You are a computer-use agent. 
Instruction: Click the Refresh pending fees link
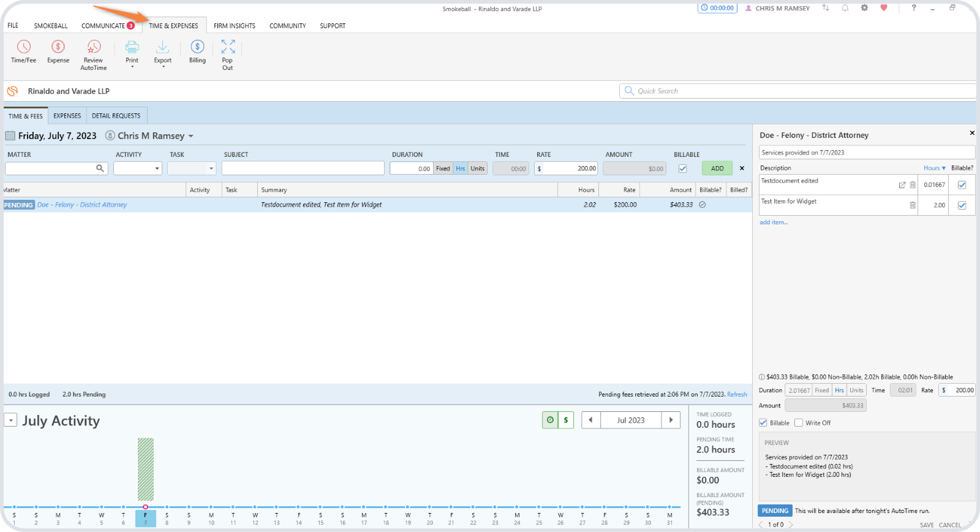coord(737,395)
